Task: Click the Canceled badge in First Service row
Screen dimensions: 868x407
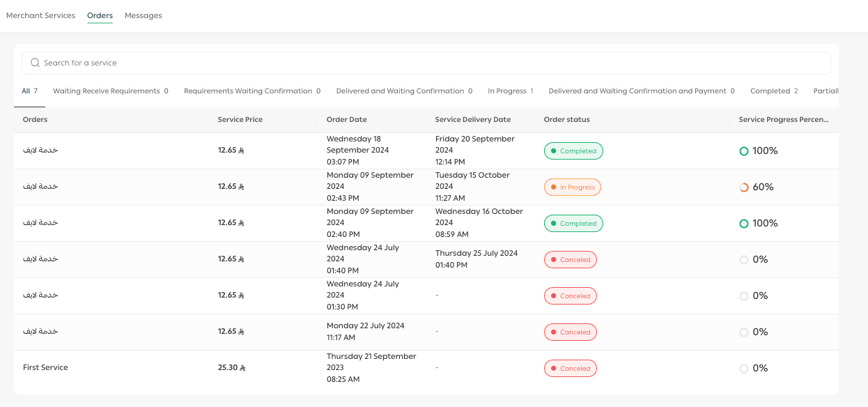Action: click(x=570, y=369)
